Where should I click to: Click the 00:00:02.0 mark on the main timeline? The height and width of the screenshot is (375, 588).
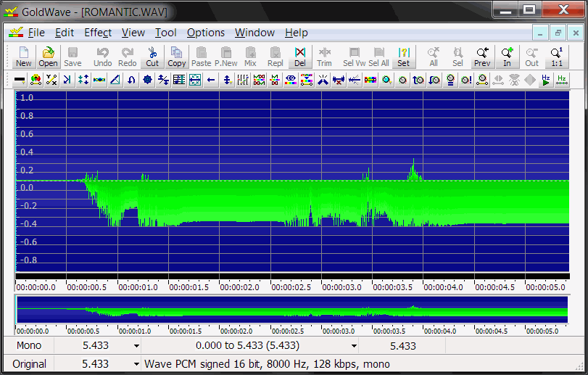(240, 287)
